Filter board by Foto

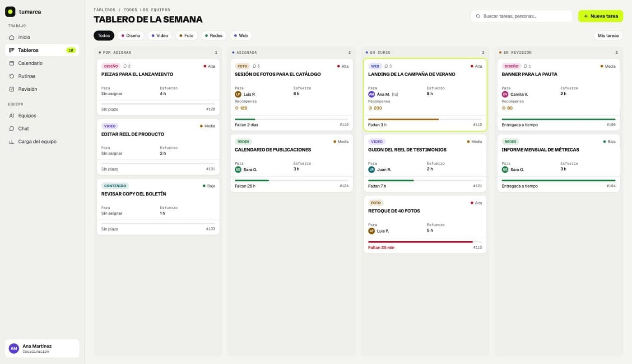pos(186,36)
